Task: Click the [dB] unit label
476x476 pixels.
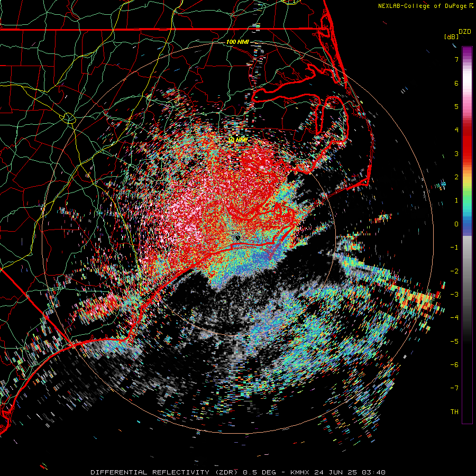Action: pyautogui.click(x=451, y=36)
